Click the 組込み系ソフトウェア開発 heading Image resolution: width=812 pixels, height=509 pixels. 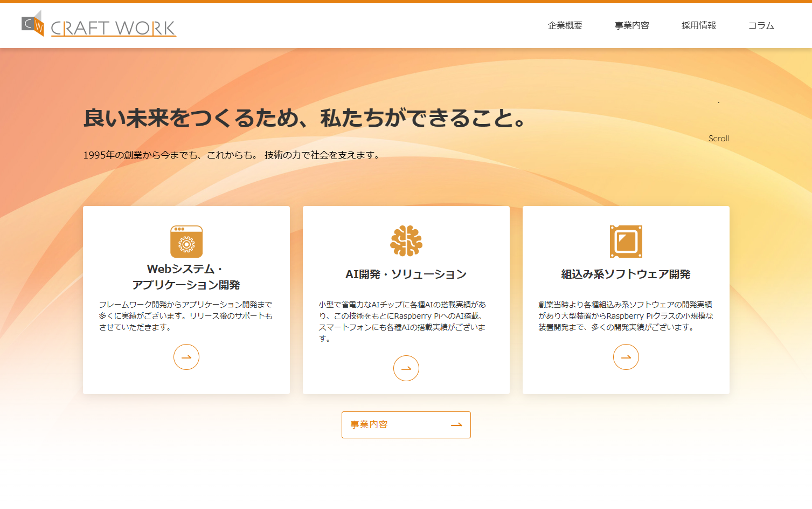tap(626, 274)
